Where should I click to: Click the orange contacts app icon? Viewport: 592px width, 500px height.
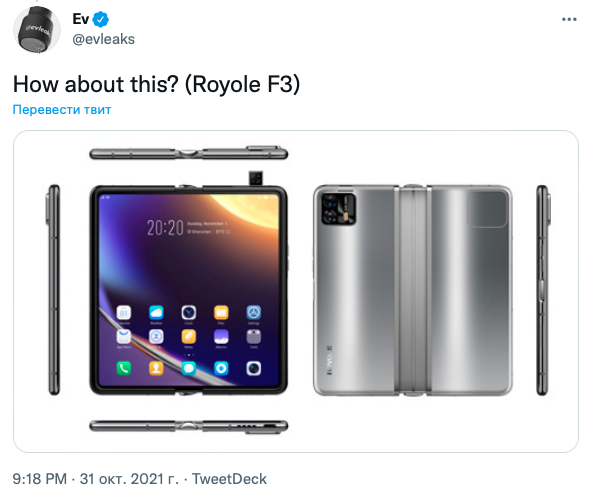coord(156,368)
